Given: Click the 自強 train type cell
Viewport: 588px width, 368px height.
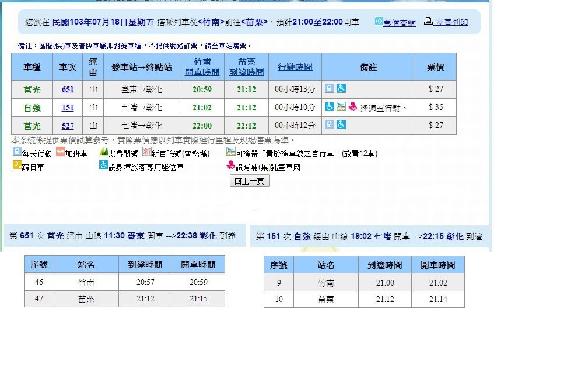Looking at the screenshot, I should click(x=32, y=107).
